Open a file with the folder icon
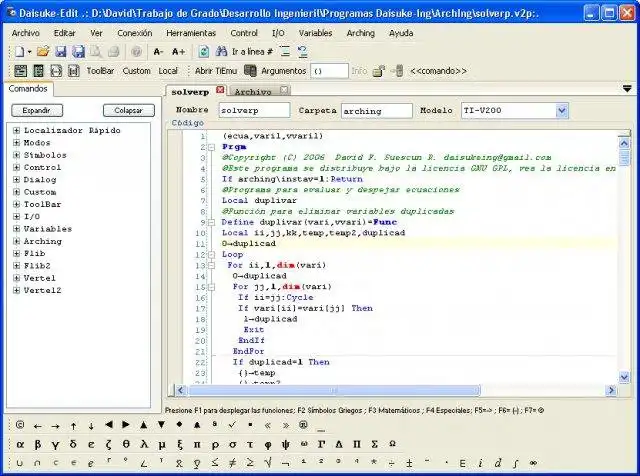The height and width of the screenshot is (476, 640). (x=43, y=51)
